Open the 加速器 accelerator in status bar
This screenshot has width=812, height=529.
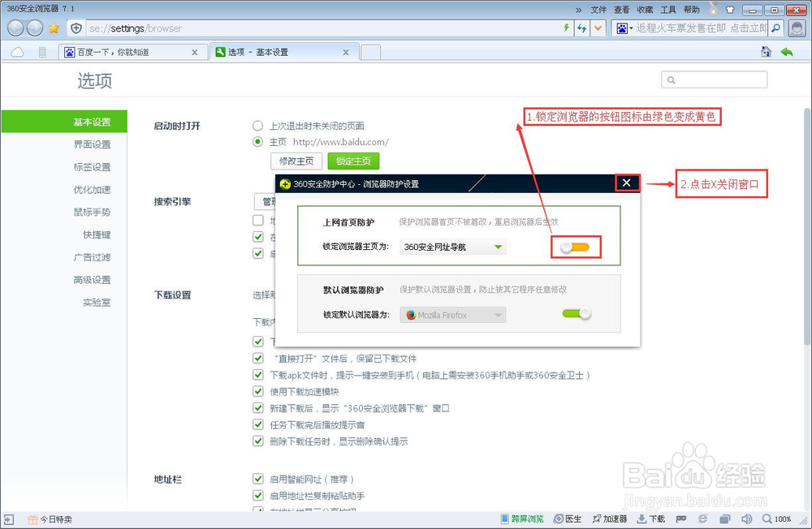(x=610, y=518)
